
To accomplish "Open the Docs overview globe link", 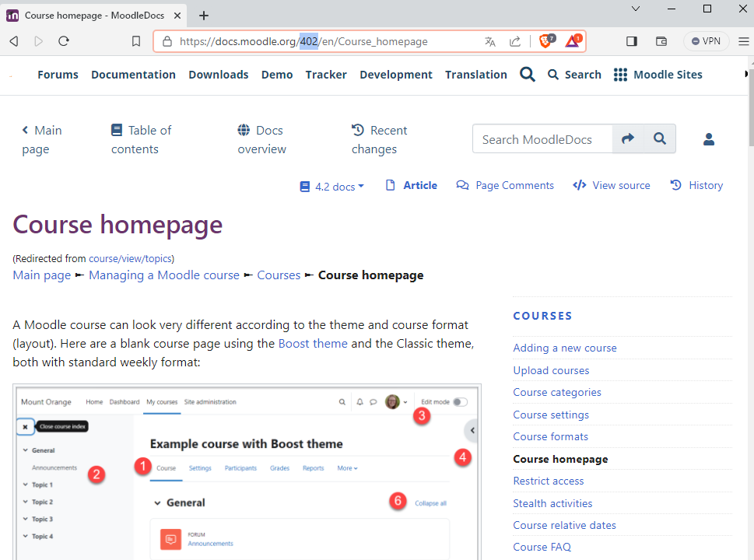I will click(x=261, y=139).
